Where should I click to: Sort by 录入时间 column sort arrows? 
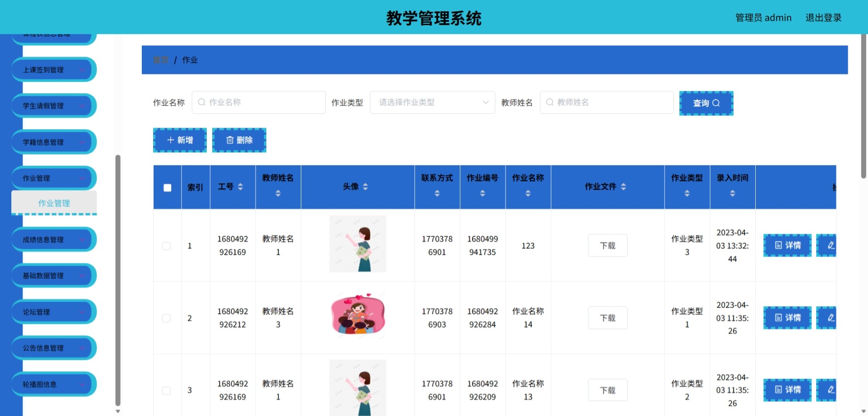pos(733,194)
